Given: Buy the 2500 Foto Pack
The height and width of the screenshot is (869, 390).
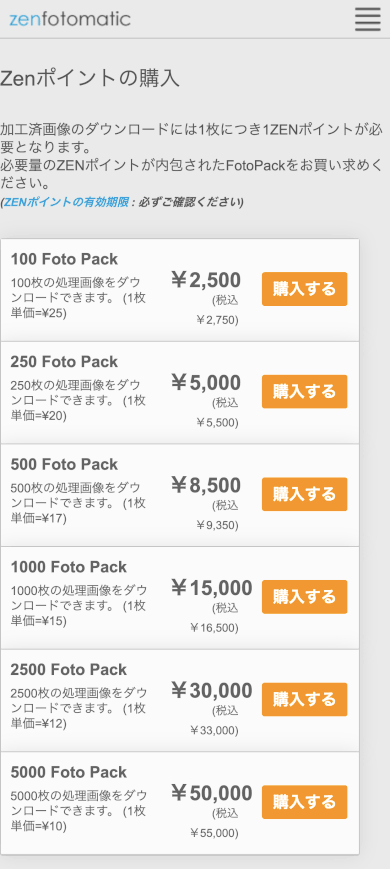Looking at the screenshot, I should (305, 699).
